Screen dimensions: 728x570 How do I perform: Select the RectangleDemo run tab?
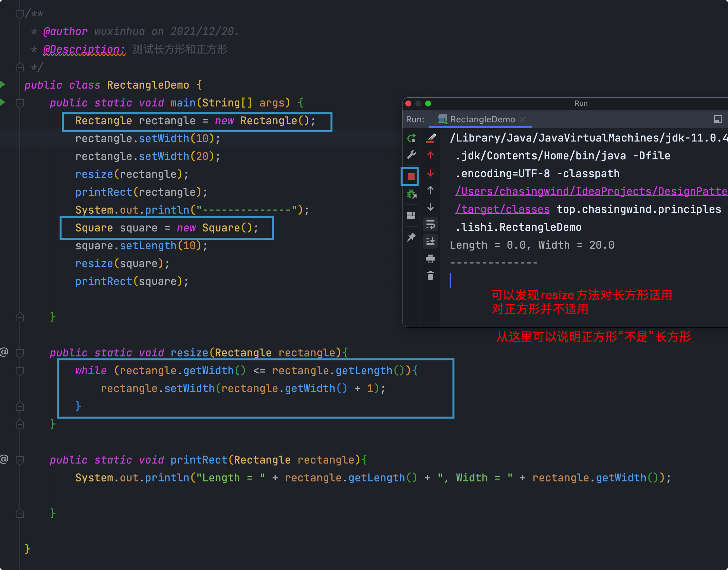(482, 119)
